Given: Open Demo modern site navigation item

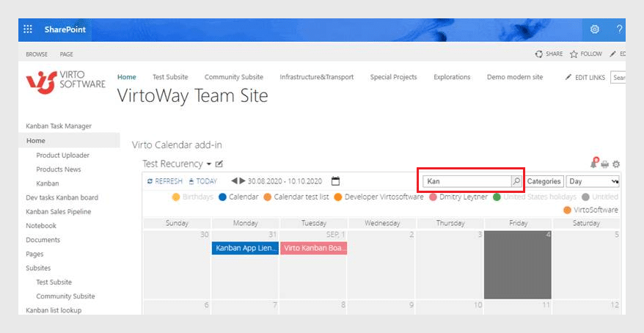Looking at the screenshot, I should coord(515,77).
